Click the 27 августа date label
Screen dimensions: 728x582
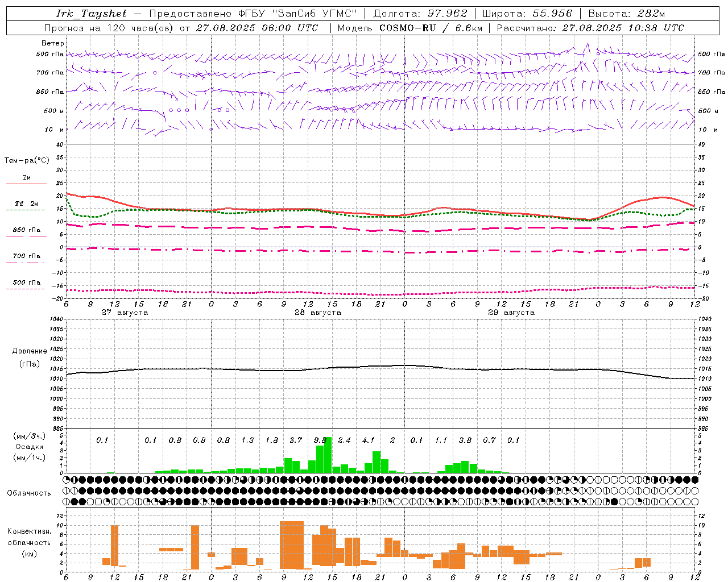pos(125,313)
